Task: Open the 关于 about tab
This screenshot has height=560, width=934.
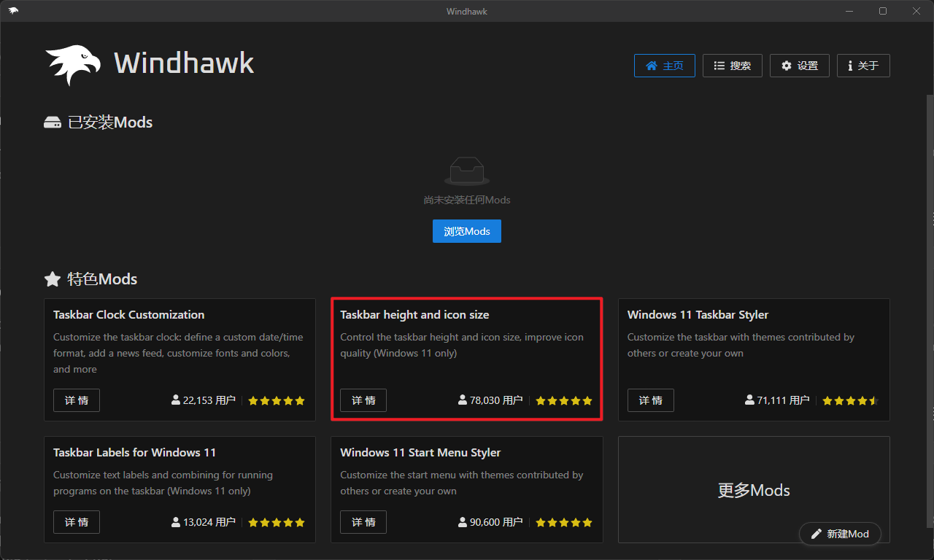Action: (863, 66)
